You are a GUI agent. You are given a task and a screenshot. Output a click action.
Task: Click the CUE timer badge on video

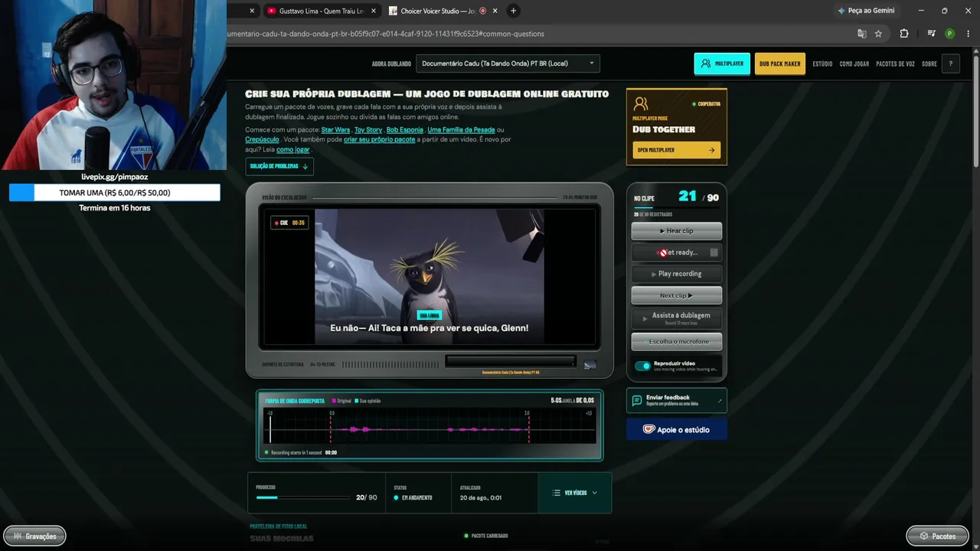(289, 223)
